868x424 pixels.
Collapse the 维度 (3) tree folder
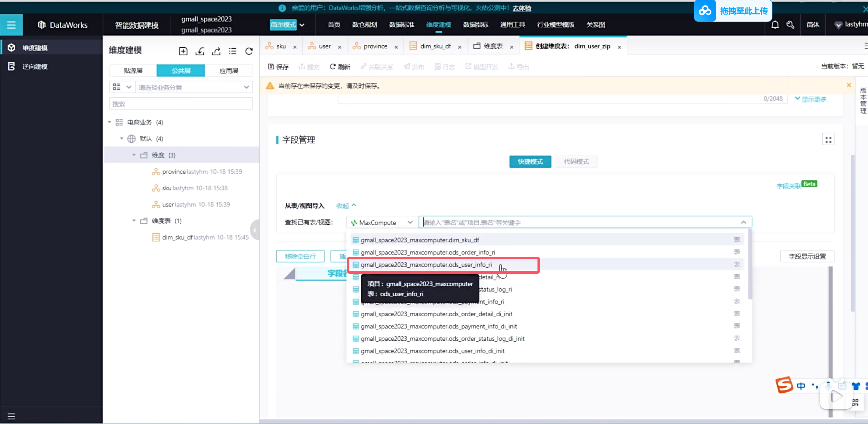pyautogui.click(x=134, y=155)
